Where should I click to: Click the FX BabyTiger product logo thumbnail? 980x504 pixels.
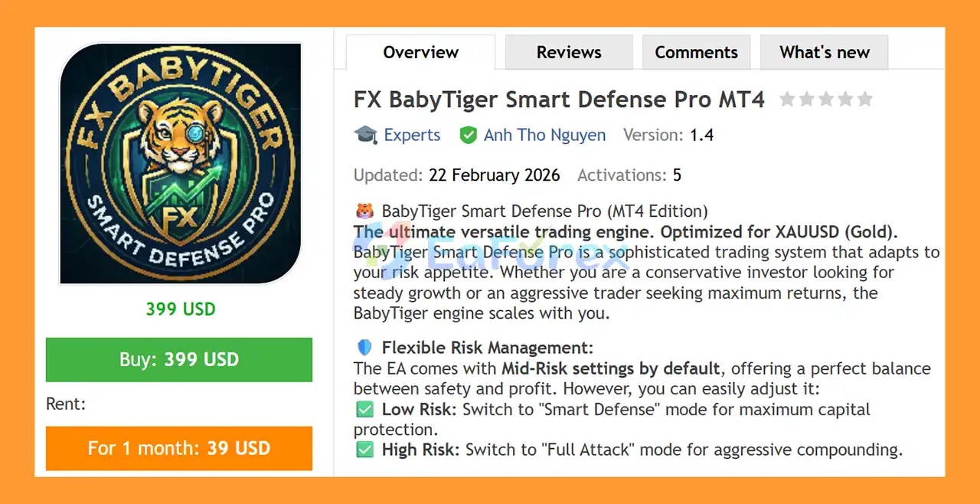180,163
